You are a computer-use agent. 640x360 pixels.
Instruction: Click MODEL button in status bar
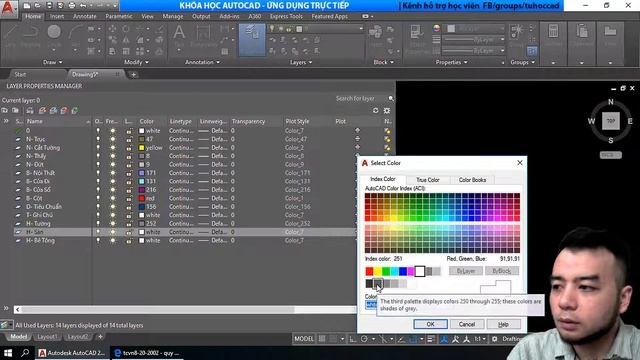click(x=304, y=339)
